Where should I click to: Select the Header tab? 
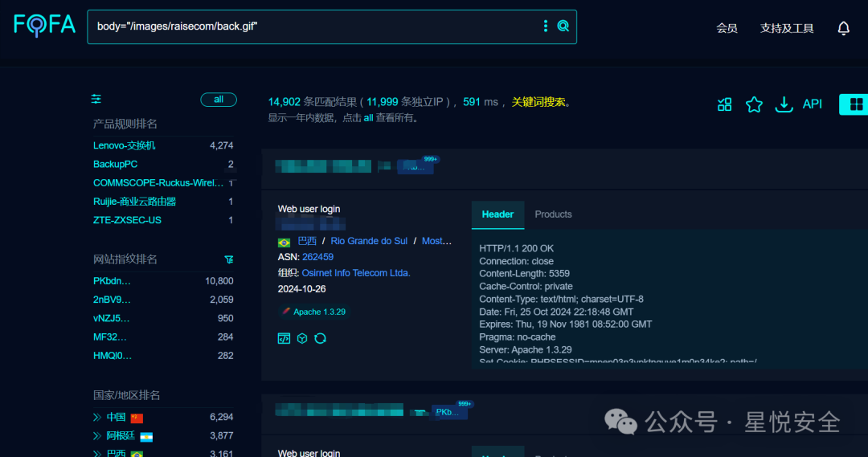[x=497, y=214]
